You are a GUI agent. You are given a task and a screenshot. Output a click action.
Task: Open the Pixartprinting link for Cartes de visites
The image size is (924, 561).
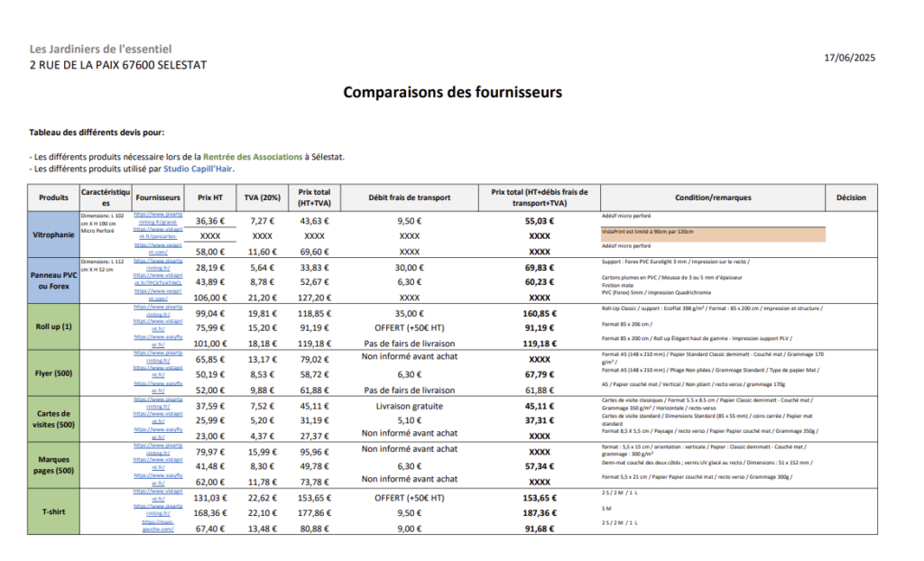158,403
